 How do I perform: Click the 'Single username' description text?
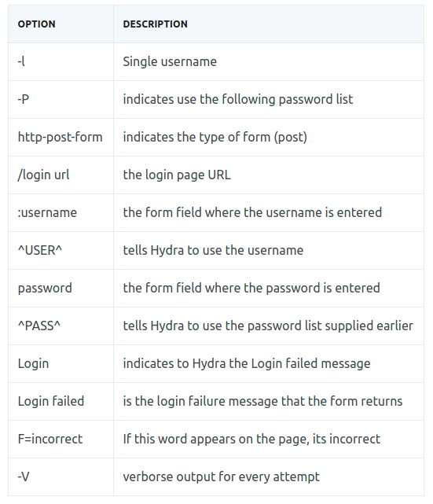click(170, 61)
